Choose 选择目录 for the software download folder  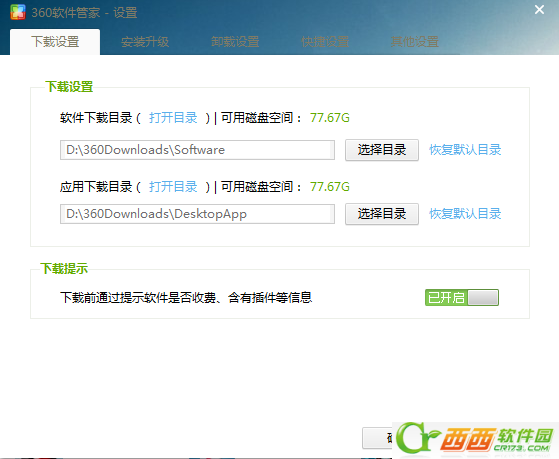click(x=382, y=150)
